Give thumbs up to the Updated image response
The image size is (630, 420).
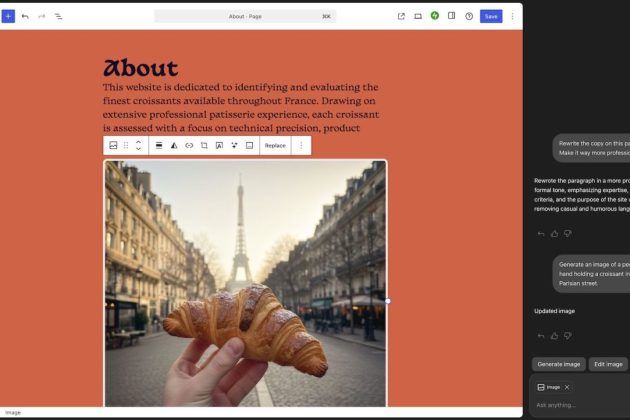click(554, 335)
